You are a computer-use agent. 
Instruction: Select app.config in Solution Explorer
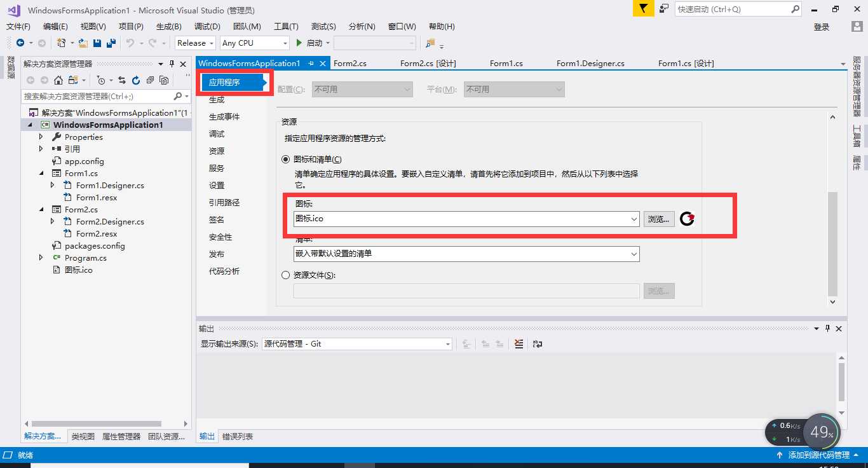point(85,161)
